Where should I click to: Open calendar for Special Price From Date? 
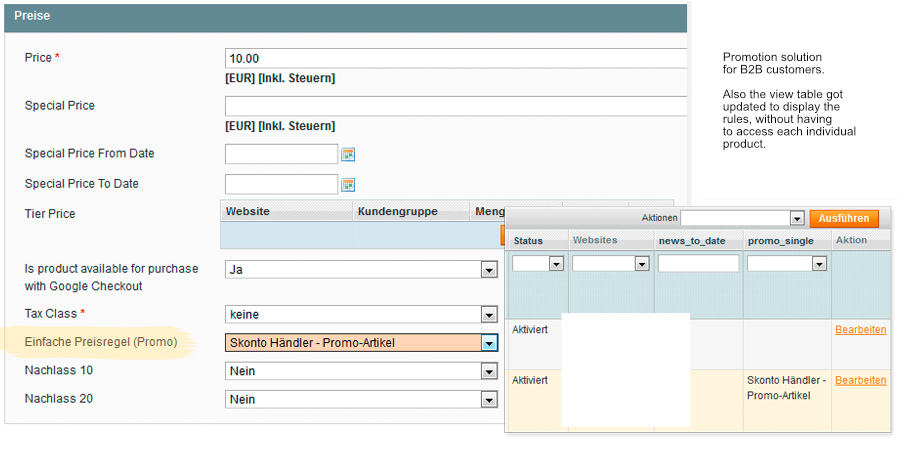(x=348, y=154)
